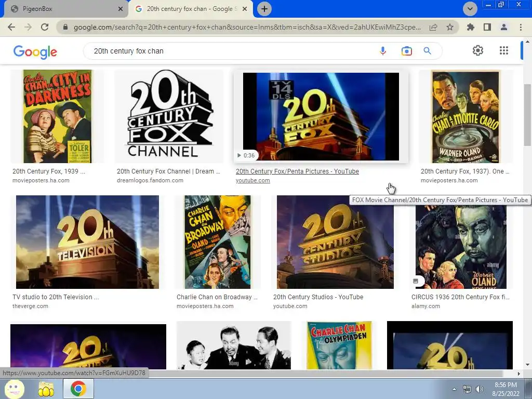Open dreamlogos.fandom.com source link
The height and width of the screenshot is (399, 532).
point(150,180)
